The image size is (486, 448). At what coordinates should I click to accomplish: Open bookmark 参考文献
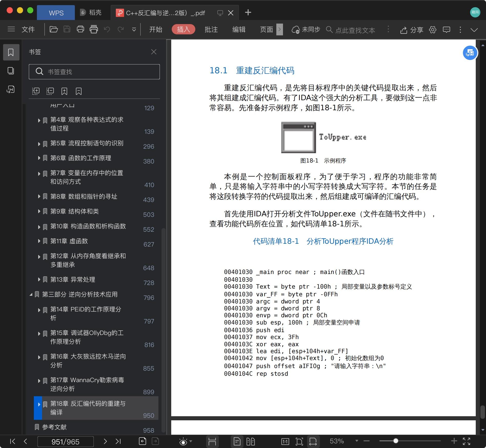pyautogui.click(x=54, y=427)
